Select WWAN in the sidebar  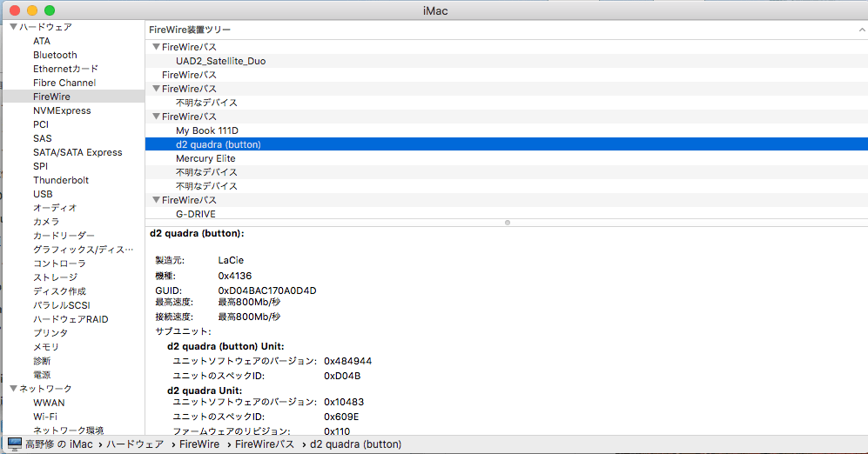[49, 403]
